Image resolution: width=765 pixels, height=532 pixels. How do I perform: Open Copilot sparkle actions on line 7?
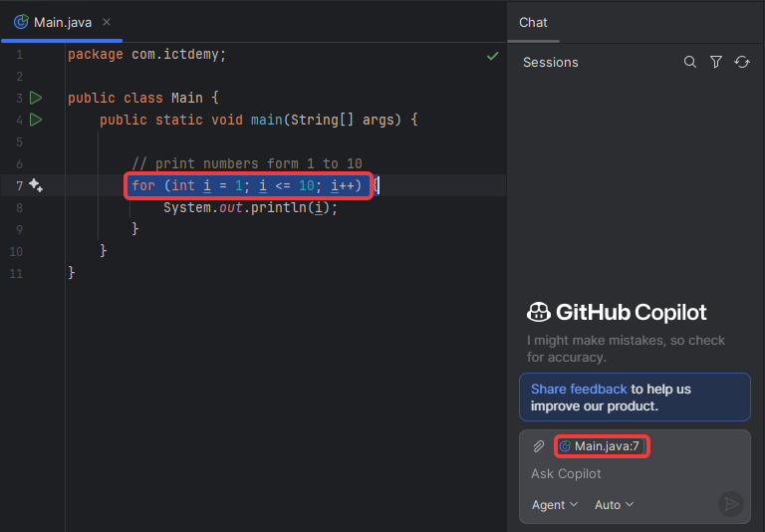pos(36,185)
